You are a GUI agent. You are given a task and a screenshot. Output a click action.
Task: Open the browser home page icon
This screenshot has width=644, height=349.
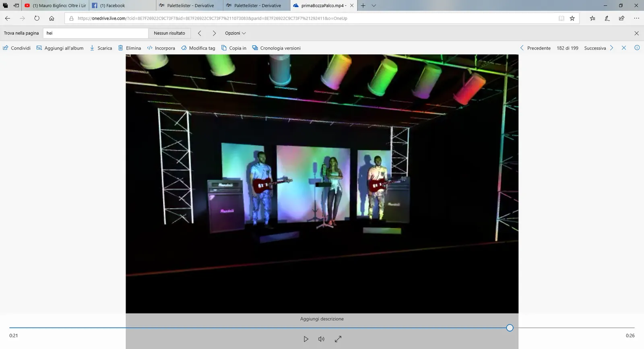coord(52,18)
